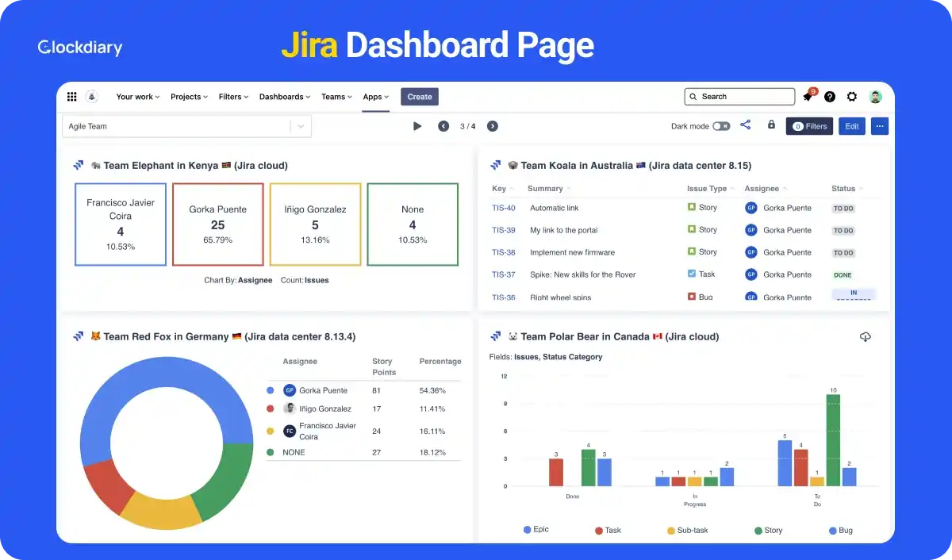
Task: Expand the Filters menu in top navigation
Action: [x=234, y=97]
